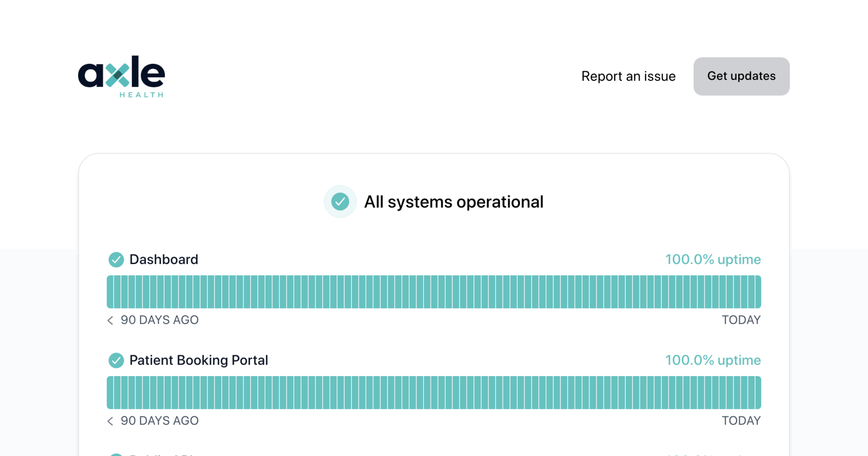This screenshot has width=868, height=456.
Task: Select the Patient Booking Portal component name
Action: click(199, 360)
